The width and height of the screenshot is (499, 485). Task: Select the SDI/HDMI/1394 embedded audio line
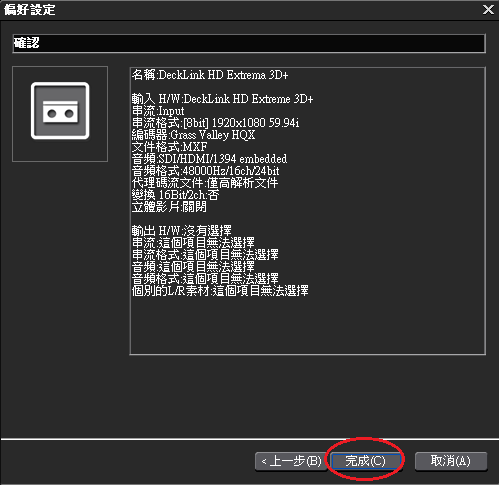209,159
